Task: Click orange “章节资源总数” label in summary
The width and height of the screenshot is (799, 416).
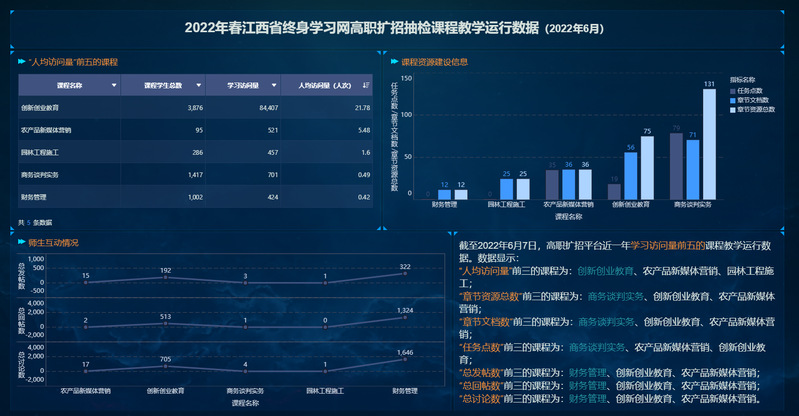Action: [491, 296]
